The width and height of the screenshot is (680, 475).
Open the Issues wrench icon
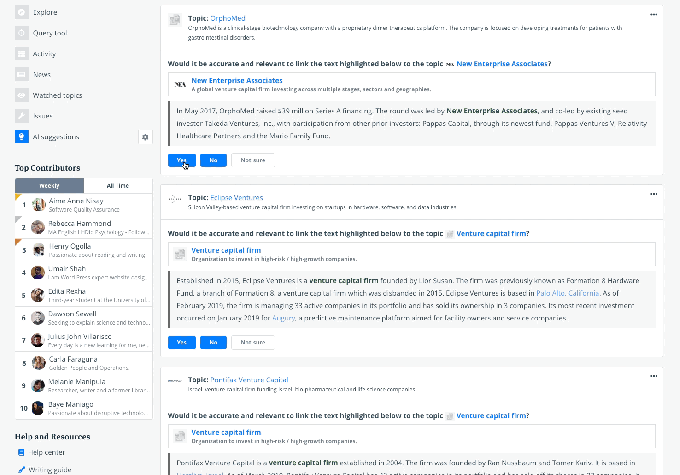click(x=22, y=115)
